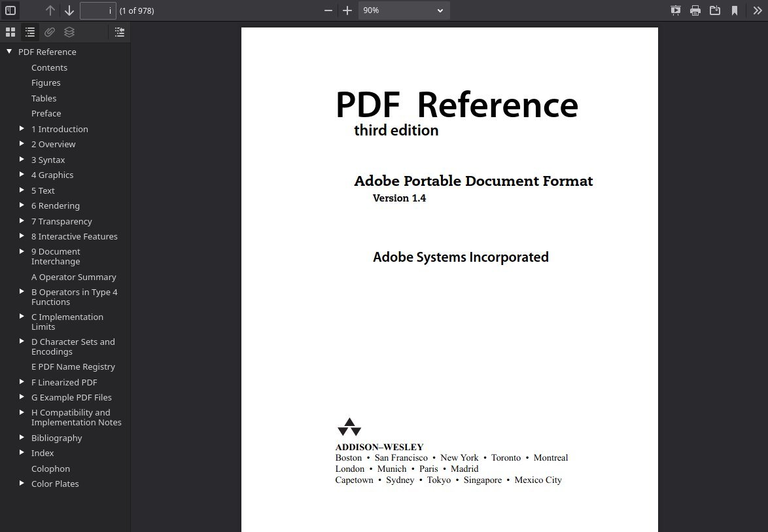Expand the 8 Interactive Features chapter

tap(22, 236)
